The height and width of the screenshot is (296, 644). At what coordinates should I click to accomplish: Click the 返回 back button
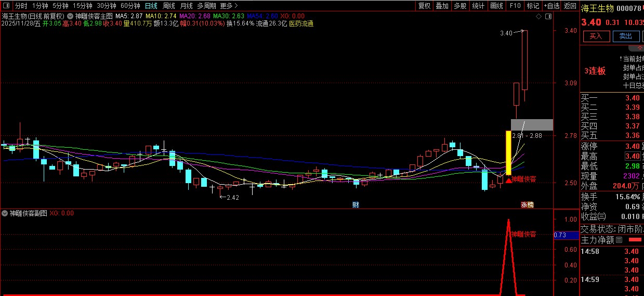point(570,6)
